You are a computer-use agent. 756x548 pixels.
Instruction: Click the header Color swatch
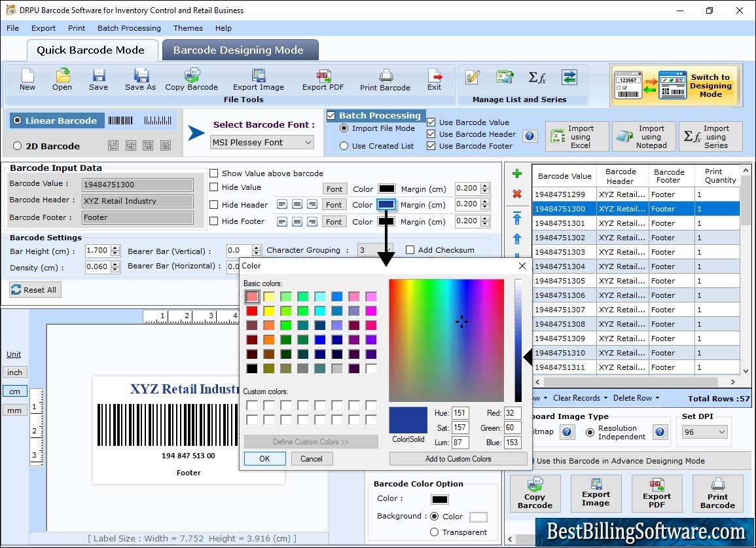click(x=386, y=204)
